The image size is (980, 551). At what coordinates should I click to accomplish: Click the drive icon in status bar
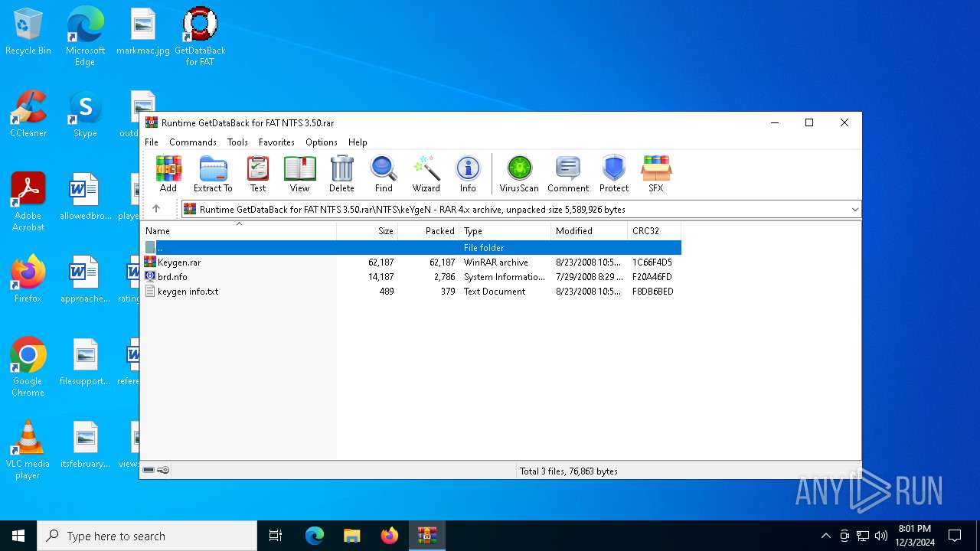click(x=149, y=470)
